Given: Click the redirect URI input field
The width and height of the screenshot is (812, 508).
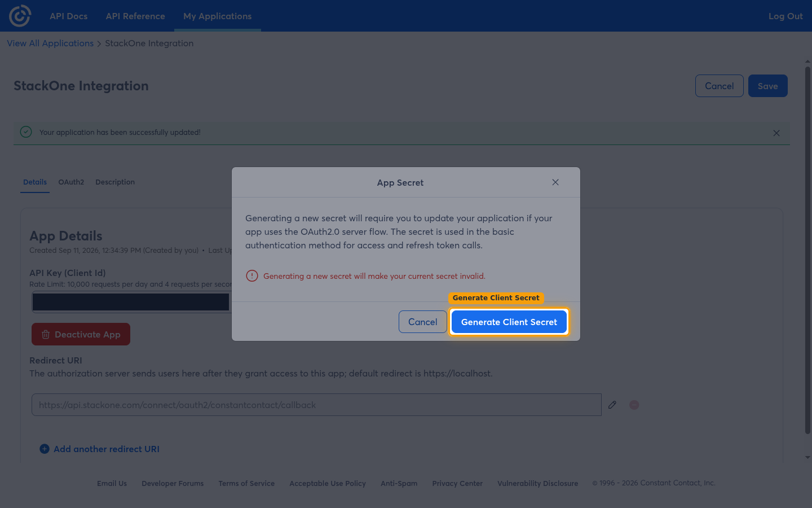Looking at the screenshot, I should 316,405.
